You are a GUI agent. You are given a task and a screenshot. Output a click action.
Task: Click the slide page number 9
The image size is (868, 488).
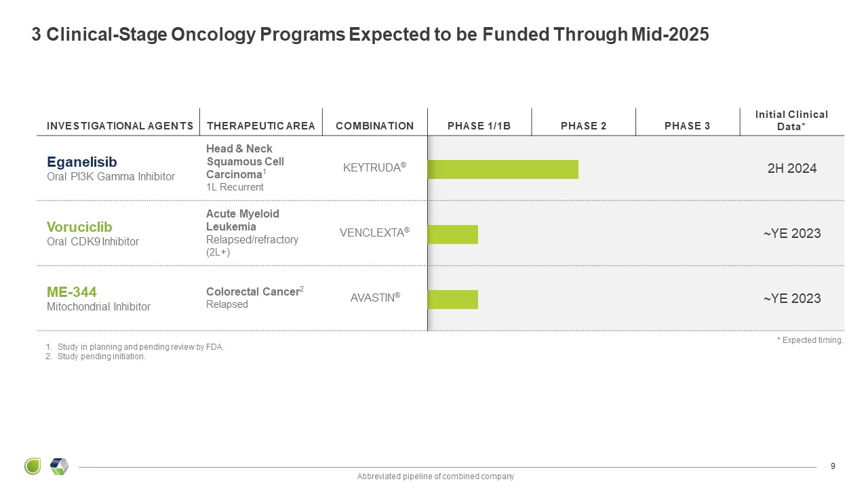tap(833, 466)
